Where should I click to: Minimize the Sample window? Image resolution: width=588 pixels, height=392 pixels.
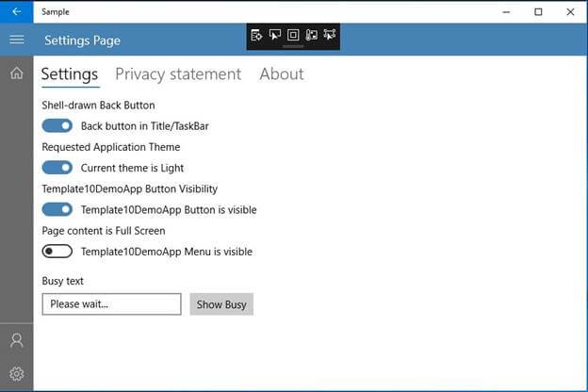tap(506, 12)
